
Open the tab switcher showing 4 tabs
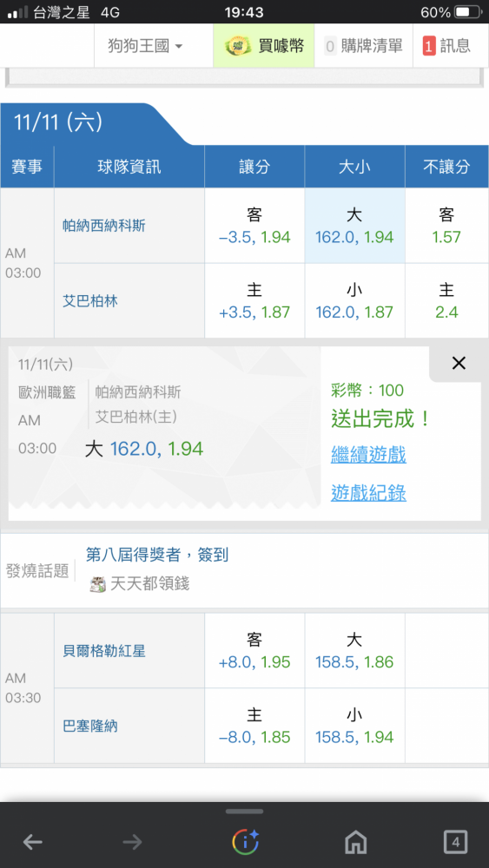coord(455,843)
